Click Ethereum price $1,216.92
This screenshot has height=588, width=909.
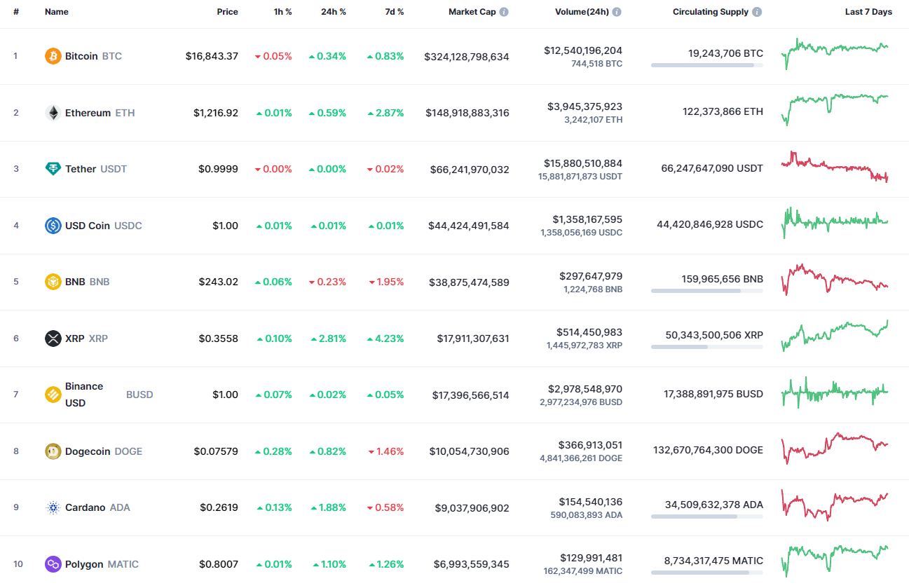pos(216,113)
